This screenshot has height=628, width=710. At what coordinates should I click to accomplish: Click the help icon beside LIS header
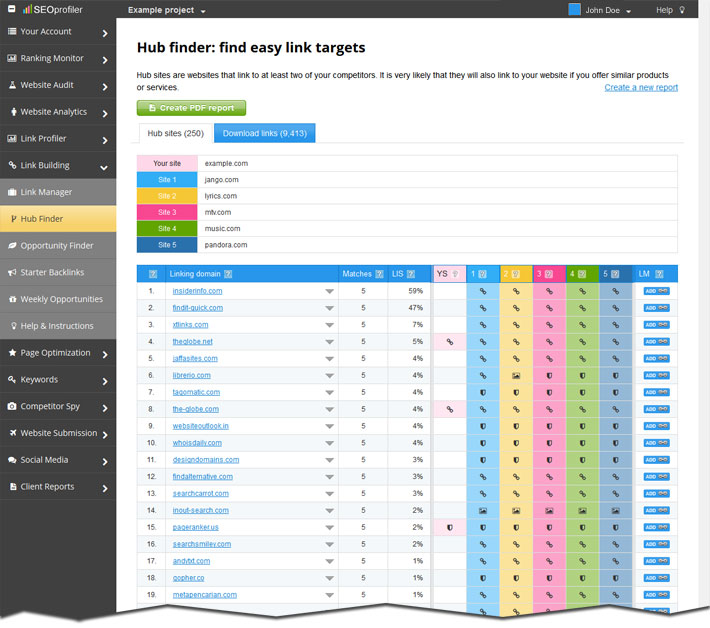(x=411, y=274)
